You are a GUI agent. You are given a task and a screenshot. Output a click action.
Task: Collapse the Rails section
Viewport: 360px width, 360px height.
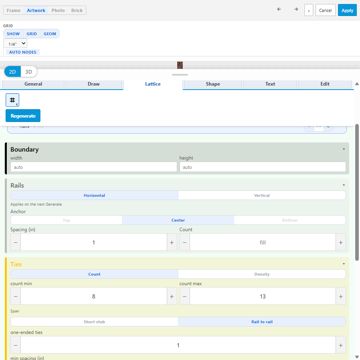[344, 185]
